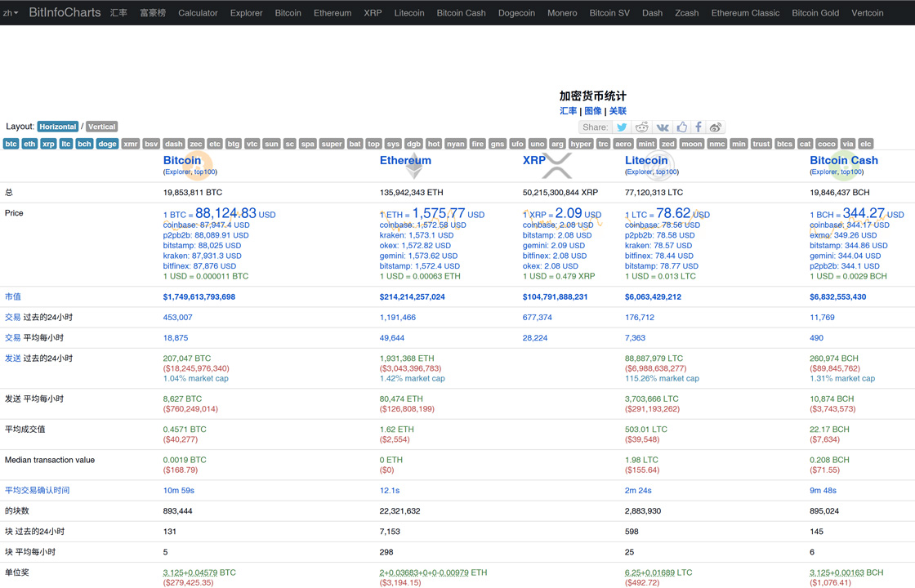Share page on Facebook icon
Screen dimensions: 915x588
pyautogui.click(x=698, y=127)
